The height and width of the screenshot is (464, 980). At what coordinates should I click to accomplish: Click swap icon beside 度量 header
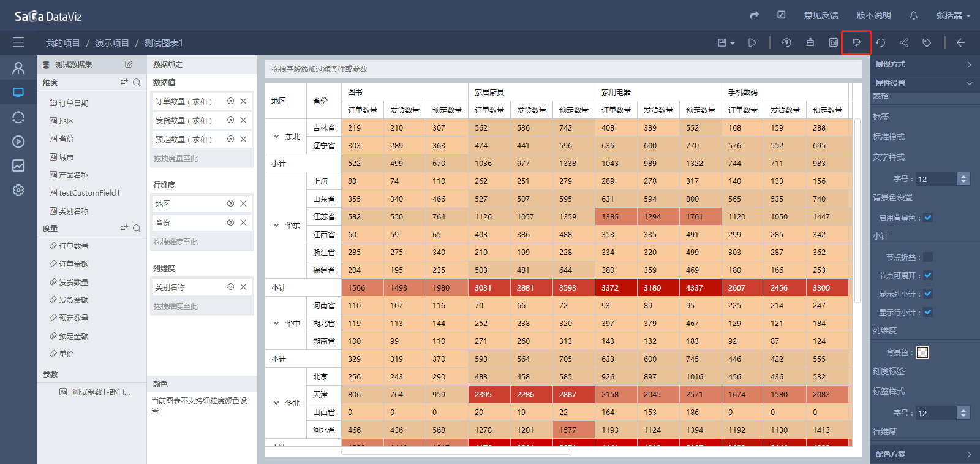tap(124, 228)
